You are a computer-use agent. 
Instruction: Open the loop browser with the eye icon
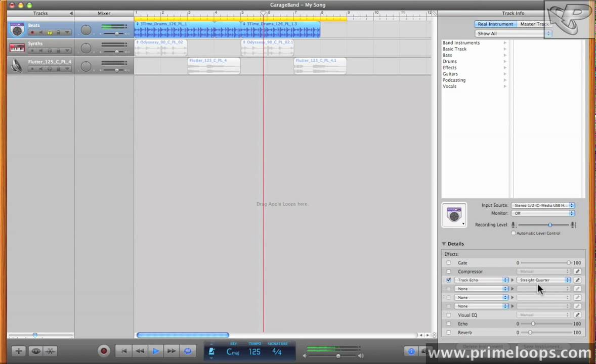(36, 351)
